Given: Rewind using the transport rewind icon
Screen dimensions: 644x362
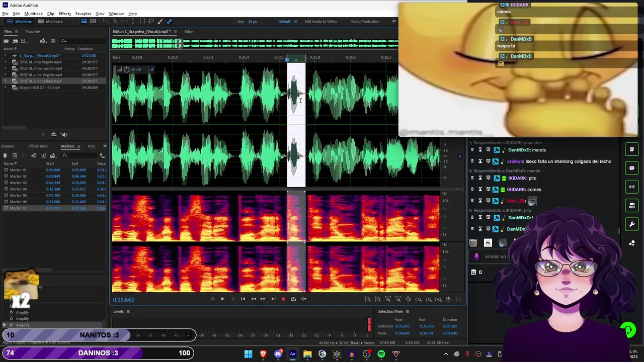Looking at the screenshot, I should [253, 299].
